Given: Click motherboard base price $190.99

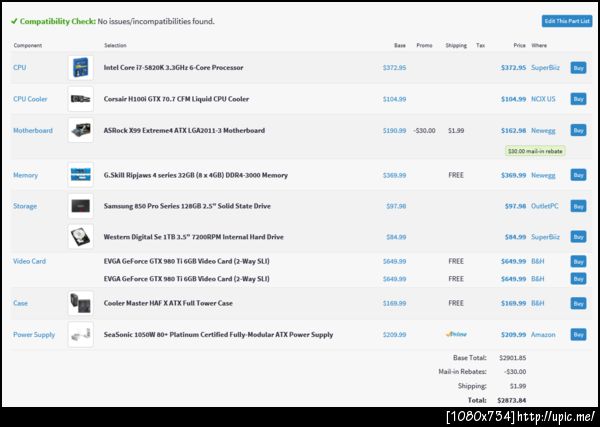Looking at the screenshot, I should [x=394, y=130].
